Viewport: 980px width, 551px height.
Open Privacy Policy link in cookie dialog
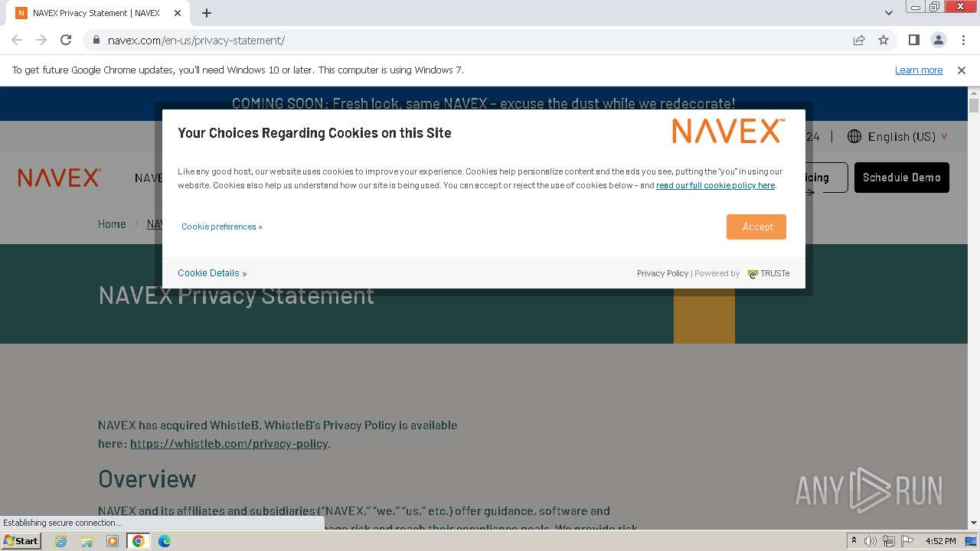coord(662,273)
